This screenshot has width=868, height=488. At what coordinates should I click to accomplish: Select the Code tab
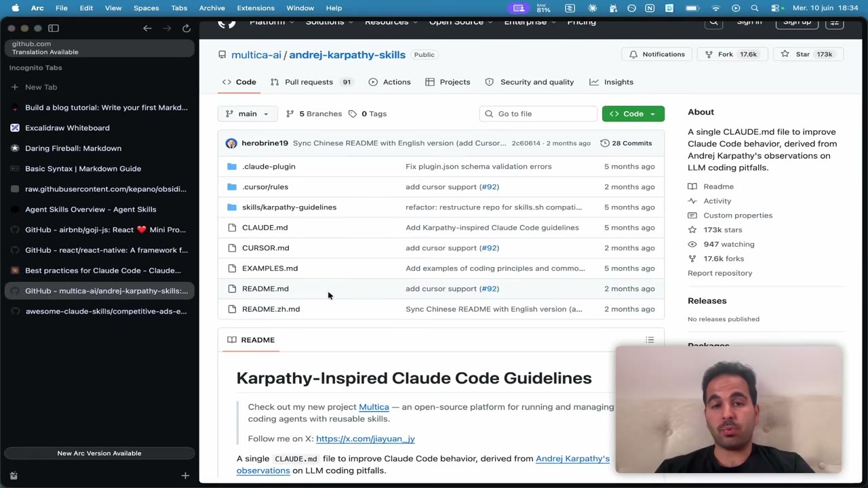239,82
